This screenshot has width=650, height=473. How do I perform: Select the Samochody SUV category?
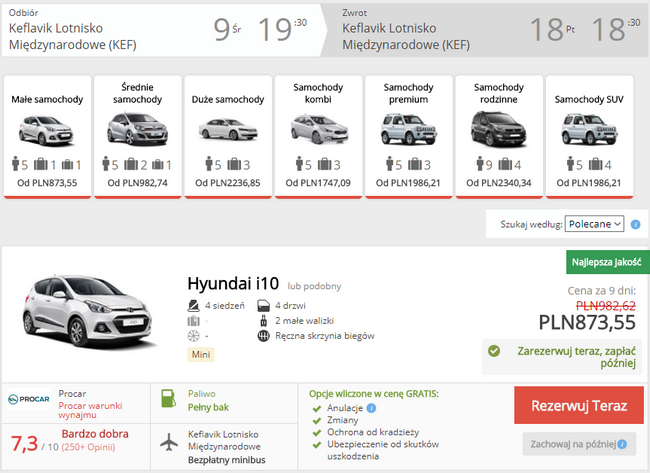click(589, 137)
